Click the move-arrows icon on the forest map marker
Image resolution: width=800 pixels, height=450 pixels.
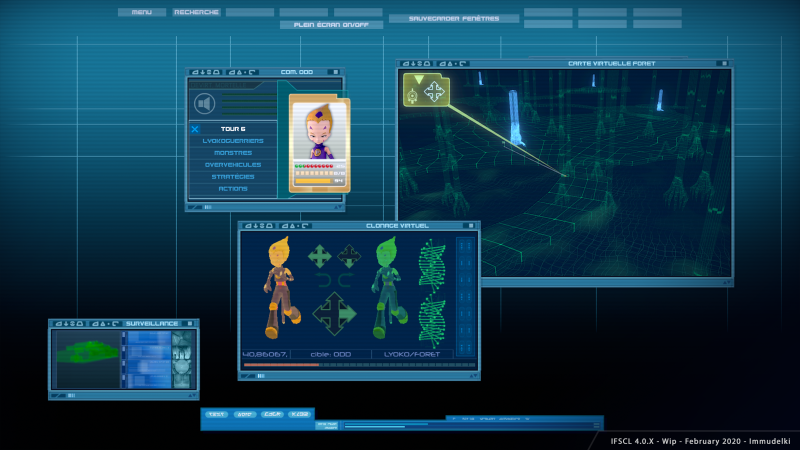coord(434,92)
